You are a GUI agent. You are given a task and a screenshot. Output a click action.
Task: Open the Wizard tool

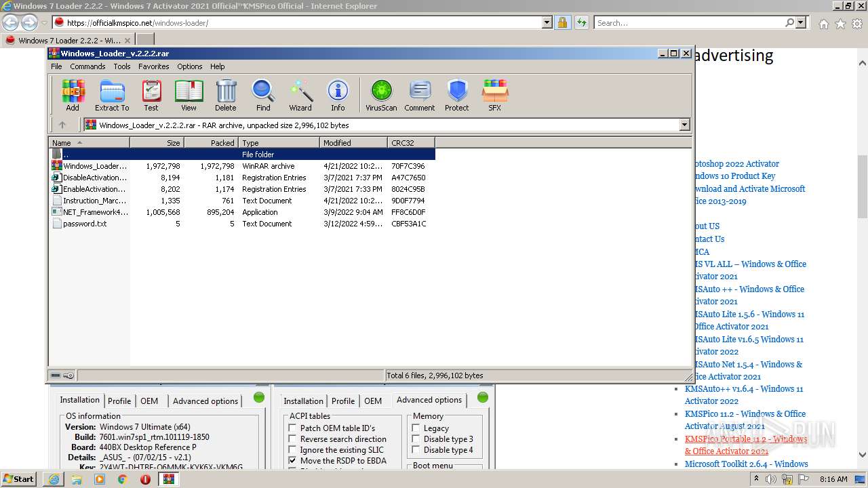[300, 95]
